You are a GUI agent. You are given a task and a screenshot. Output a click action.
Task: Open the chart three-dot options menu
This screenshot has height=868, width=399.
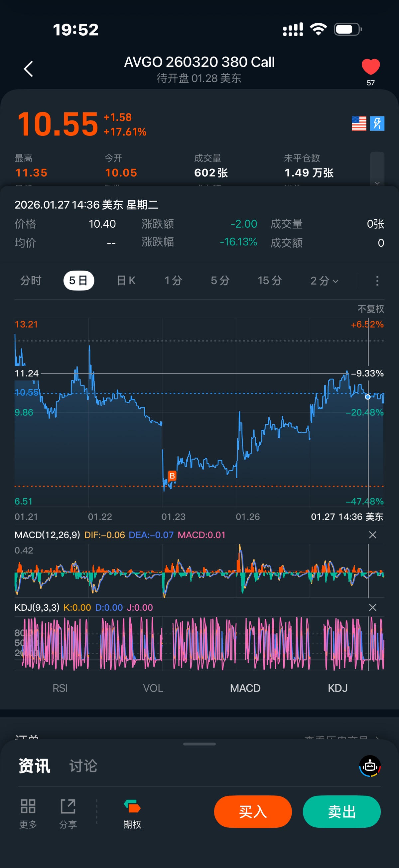pos(377,280)
